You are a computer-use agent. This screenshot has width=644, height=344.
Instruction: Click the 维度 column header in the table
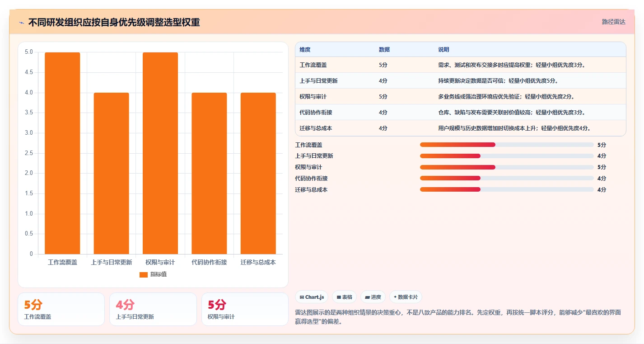305,50
